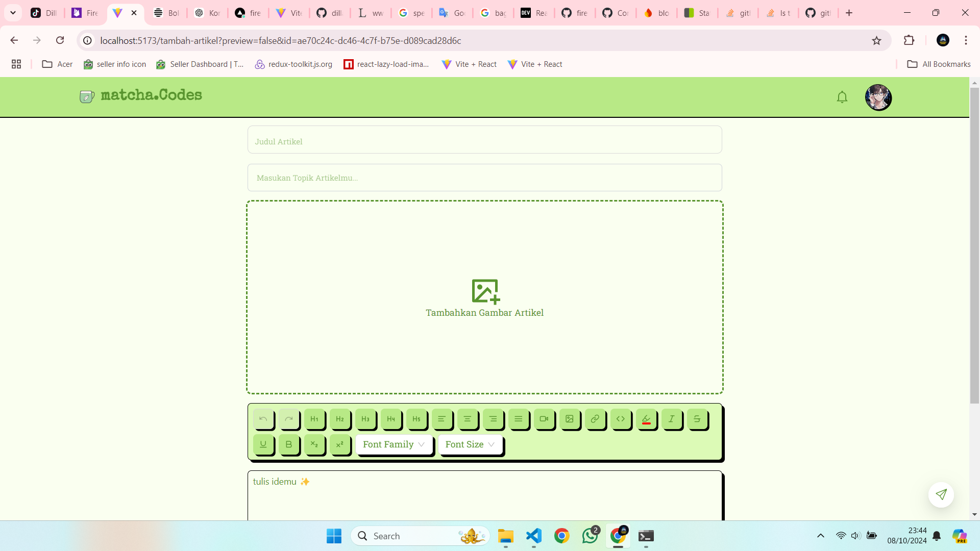The image size is (980, 551).
Task: Toggle bold text formatting
Action: [x=289, y=444]
